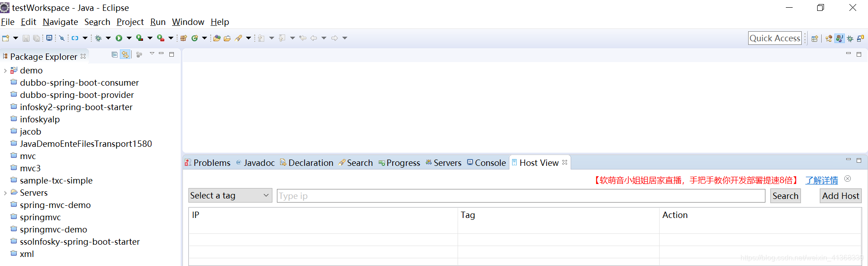Click the Previous Annotation icon

(x=282, y=38)
